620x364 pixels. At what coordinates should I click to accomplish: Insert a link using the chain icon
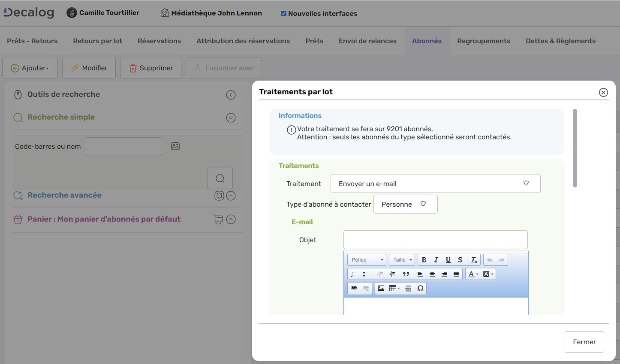(x=354, y=288)
